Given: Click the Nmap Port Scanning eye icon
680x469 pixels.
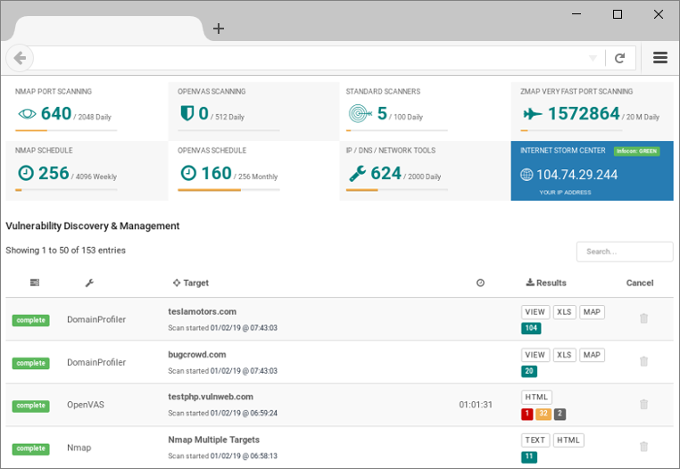Looking at the screenshot, I should [27, 114].
